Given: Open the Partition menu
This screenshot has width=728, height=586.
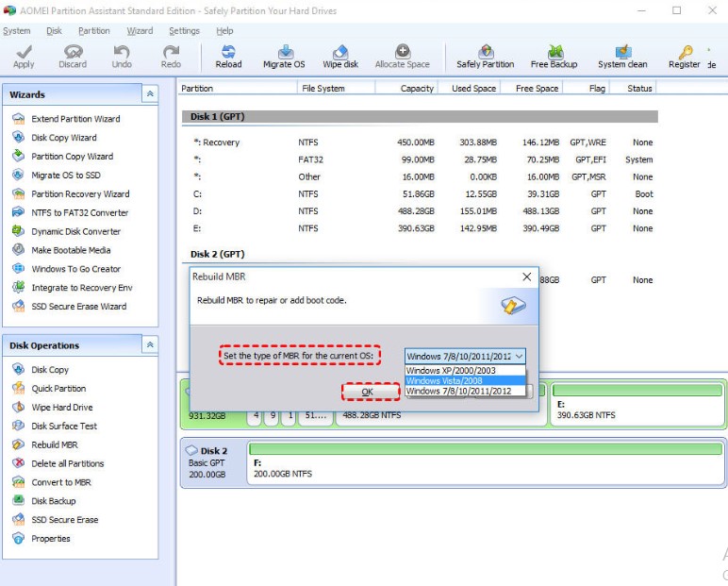Looking at the screenshot, I should (93, 31).
